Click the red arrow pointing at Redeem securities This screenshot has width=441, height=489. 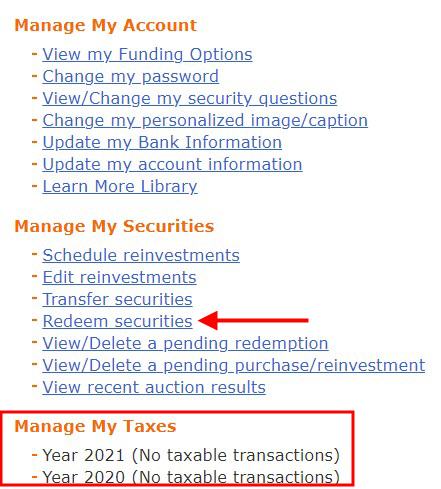pyautogui.click(x=253, y=320)
